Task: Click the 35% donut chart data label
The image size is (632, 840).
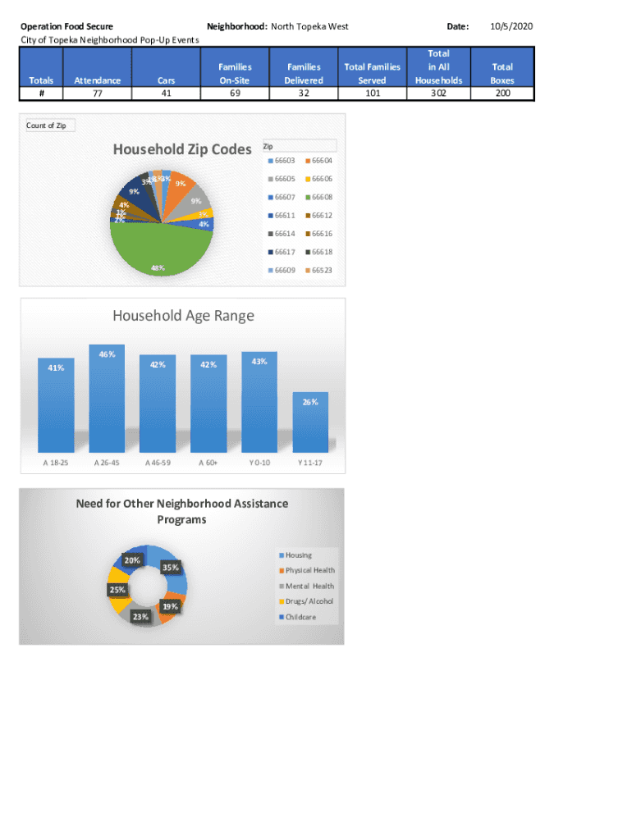Action: point(171,567)
